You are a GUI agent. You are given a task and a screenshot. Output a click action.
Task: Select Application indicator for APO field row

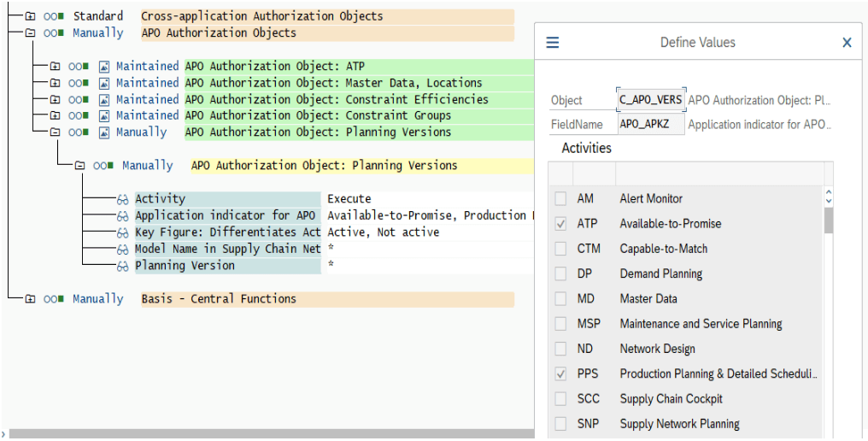coord(227,216)
